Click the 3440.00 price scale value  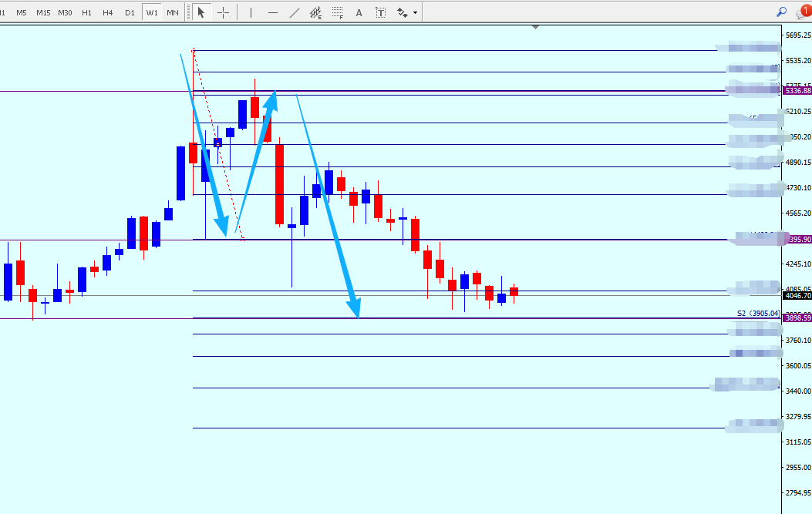[x=798, y=391]
